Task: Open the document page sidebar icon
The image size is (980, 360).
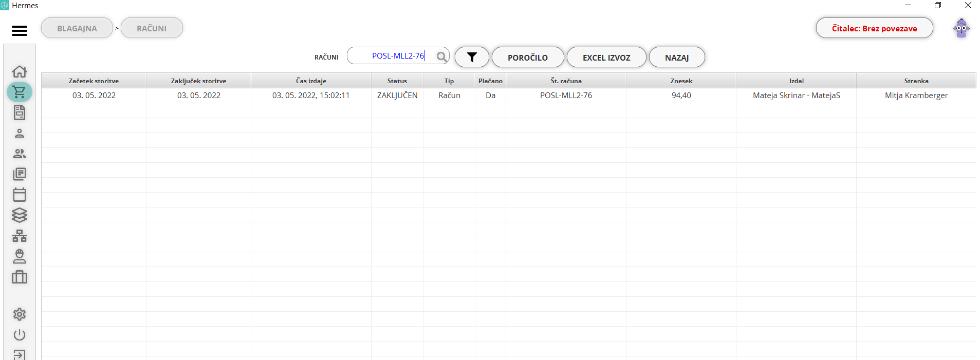Action: pyautogui.click(x=20, y=112)
